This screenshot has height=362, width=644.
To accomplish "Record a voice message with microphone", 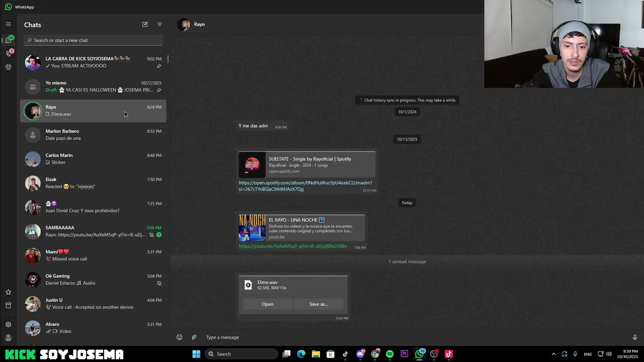I will [635, 337].
